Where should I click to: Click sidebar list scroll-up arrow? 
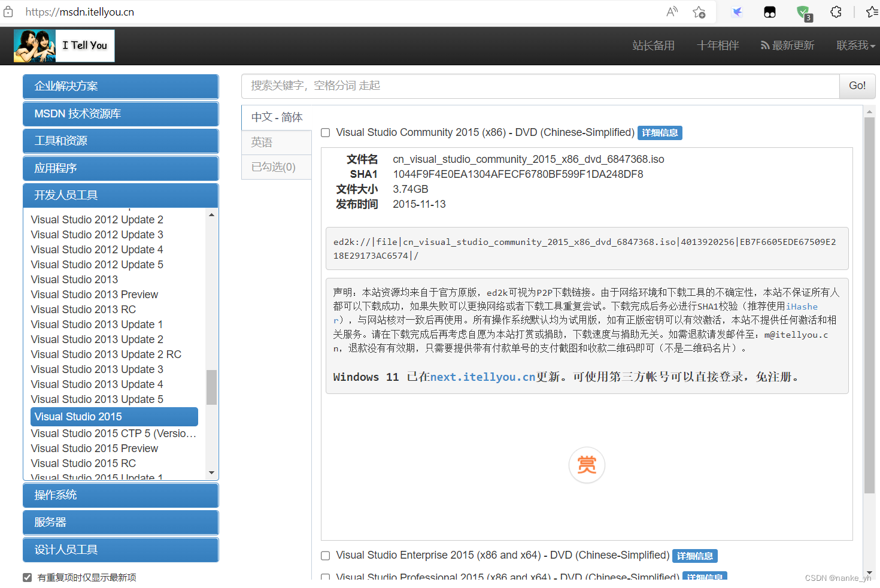pyautogui.click(x=211, y=214)
